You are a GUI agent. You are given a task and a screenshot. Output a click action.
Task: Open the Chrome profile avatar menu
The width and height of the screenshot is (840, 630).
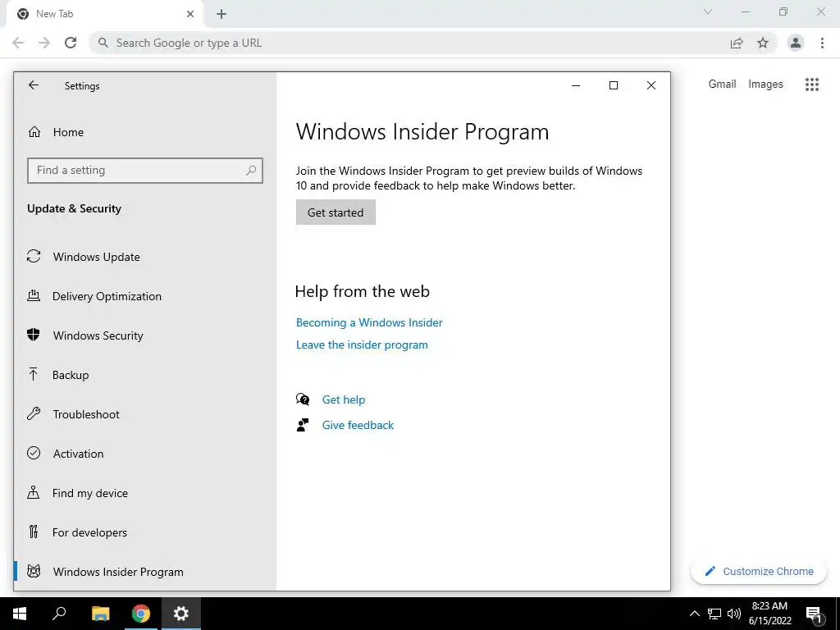(x=796, y=43)
